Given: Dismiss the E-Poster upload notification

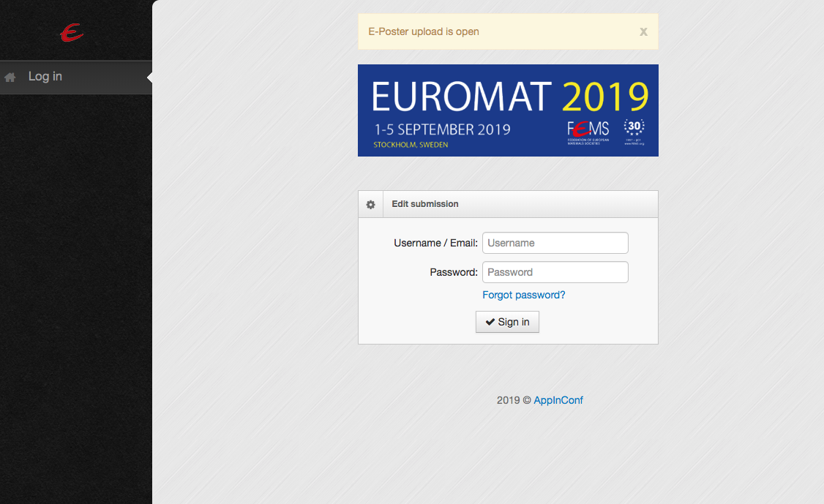Looking at the screenshot, I should coord(643,32).
